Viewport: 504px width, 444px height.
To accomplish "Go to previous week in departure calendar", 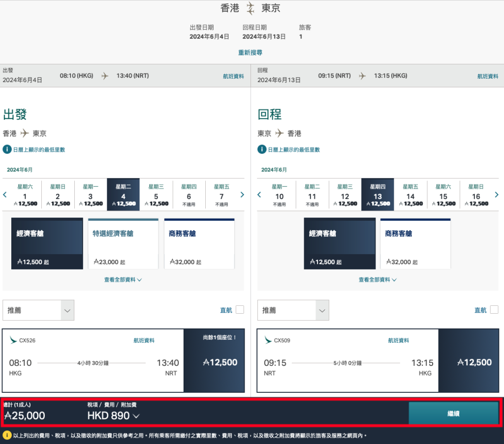I will [x=5, y=195].
